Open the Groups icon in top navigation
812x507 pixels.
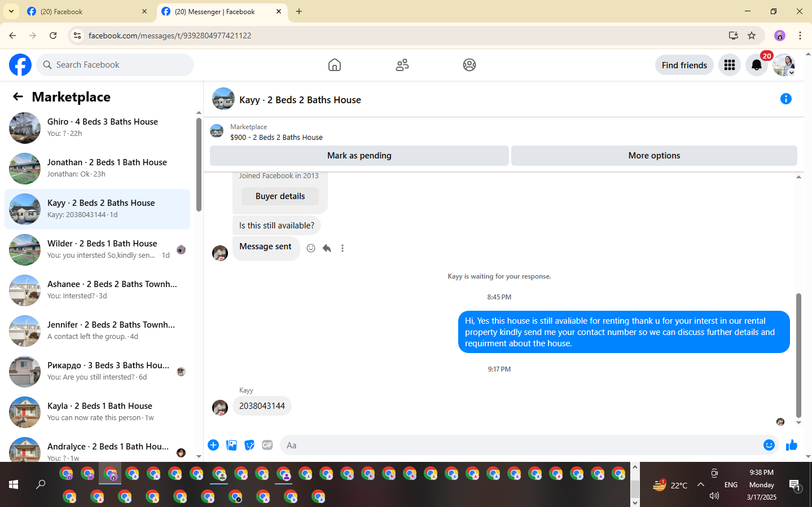(469, 65)
